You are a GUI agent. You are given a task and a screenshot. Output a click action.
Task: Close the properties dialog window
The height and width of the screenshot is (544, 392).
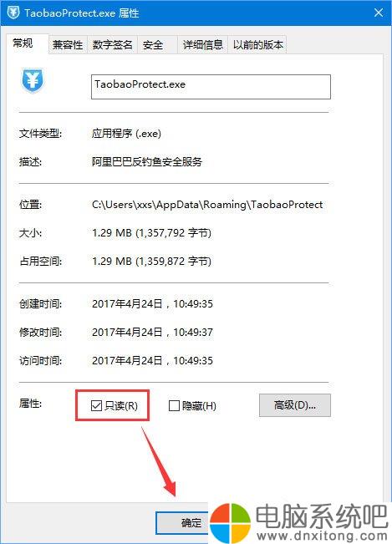click(x=379, y=13)
